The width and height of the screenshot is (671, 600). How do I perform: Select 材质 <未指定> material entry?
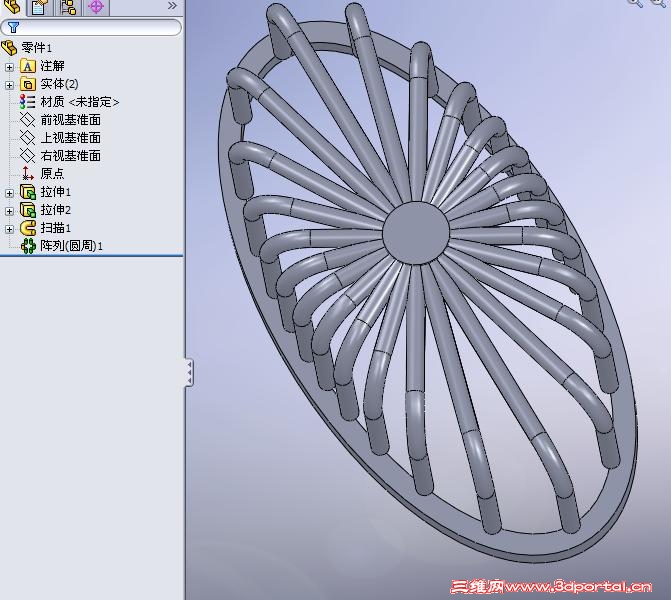point(80,102)
